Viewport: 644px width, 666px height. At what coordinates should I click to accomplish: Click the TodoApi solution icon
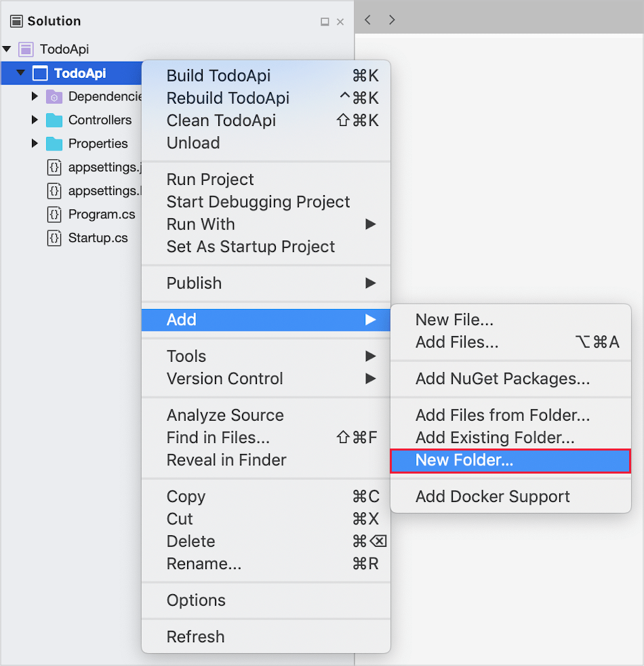[26, 49]
